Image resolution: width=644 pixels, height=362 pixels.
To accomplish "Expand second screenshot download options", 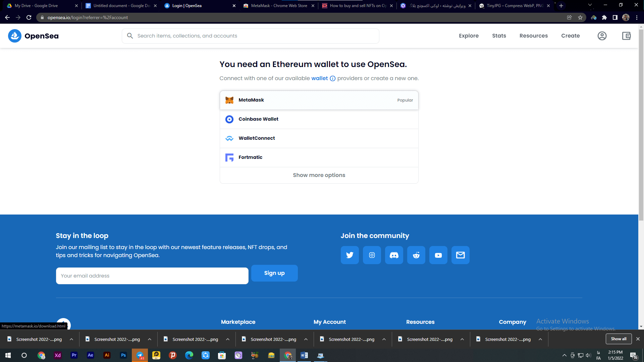I will 150,339.
